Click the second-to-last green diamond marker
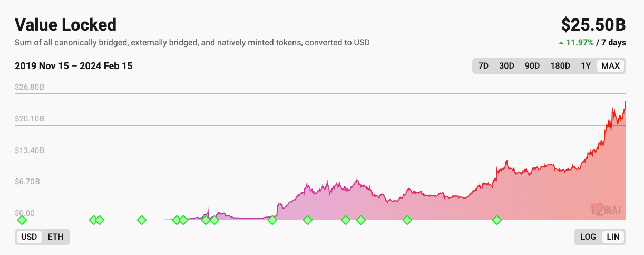The width and height of the screenshot is (644, 255). click(407, 220)
